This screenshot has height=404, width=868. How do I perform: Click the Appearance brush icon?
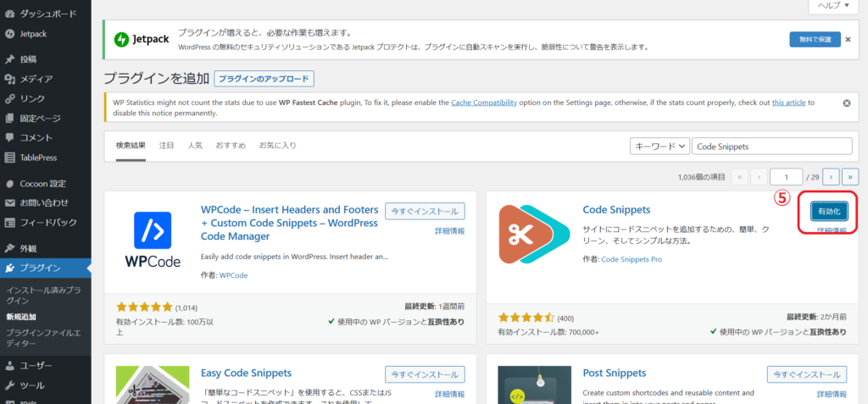pos(9,248)
